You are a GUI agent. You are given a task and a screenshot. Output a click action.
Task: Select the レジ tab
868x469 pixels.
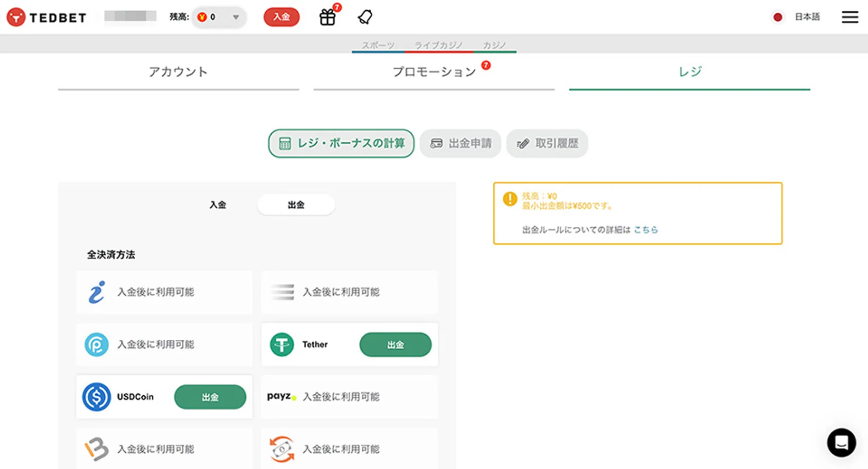point(689,72)
